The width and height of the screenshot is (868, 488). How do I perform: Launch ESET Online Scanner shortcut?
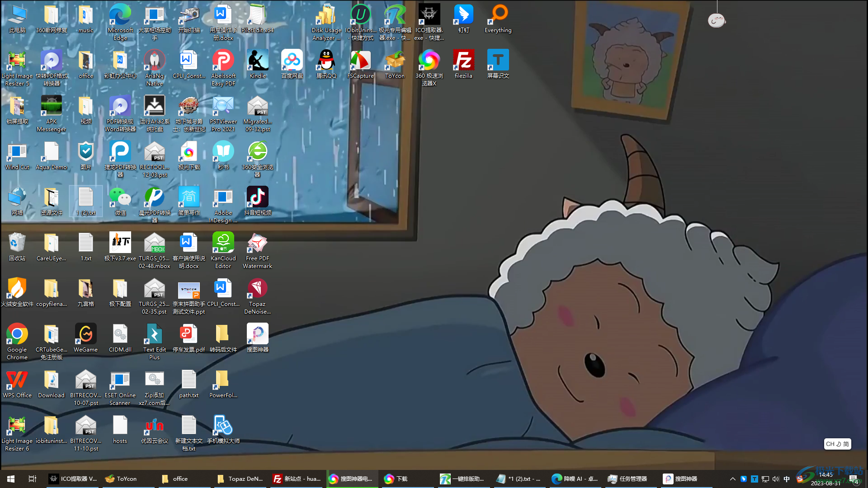[120, 387]
